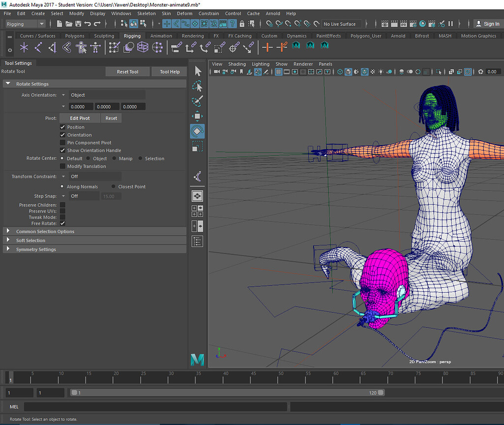Select the Rotate tool in the toolbox
Viewport: 504px width, 425px height.
[x=197, y=131]
